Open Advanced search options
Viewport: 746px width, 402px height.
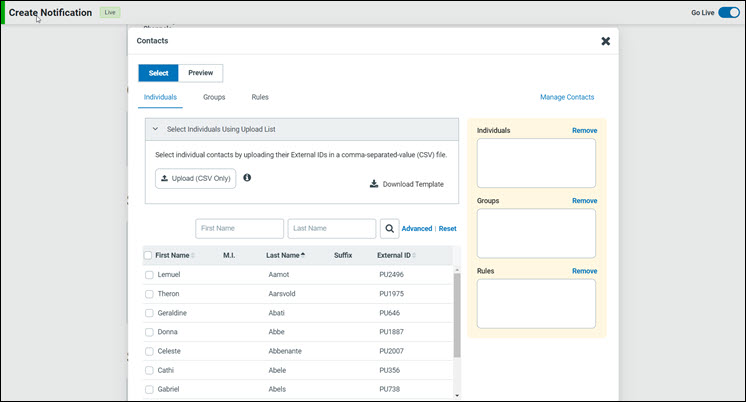pos(416,229)
